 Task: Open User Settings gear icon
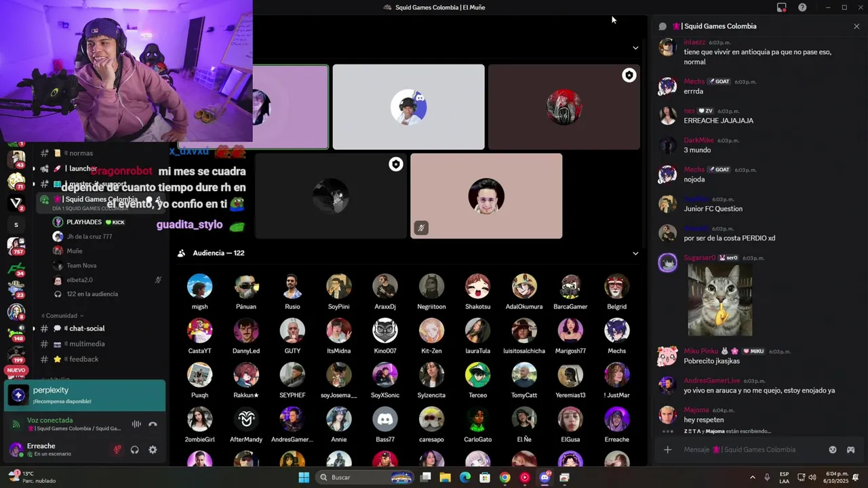(153, 449)
